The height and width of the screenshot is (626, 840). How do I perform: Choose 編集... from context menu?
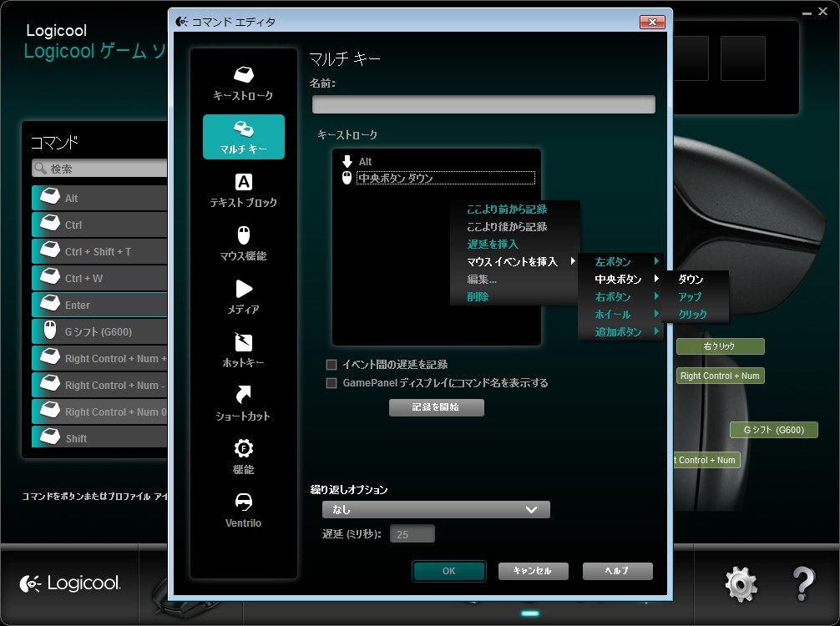(482, 279)
